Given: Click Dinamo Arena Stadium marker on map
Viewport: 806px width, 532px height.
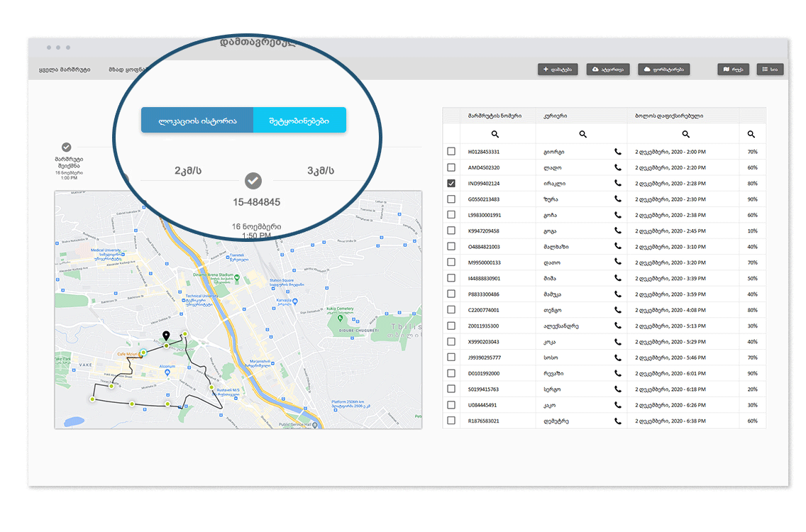Looking at the screenshot, I should pos(237,277).
